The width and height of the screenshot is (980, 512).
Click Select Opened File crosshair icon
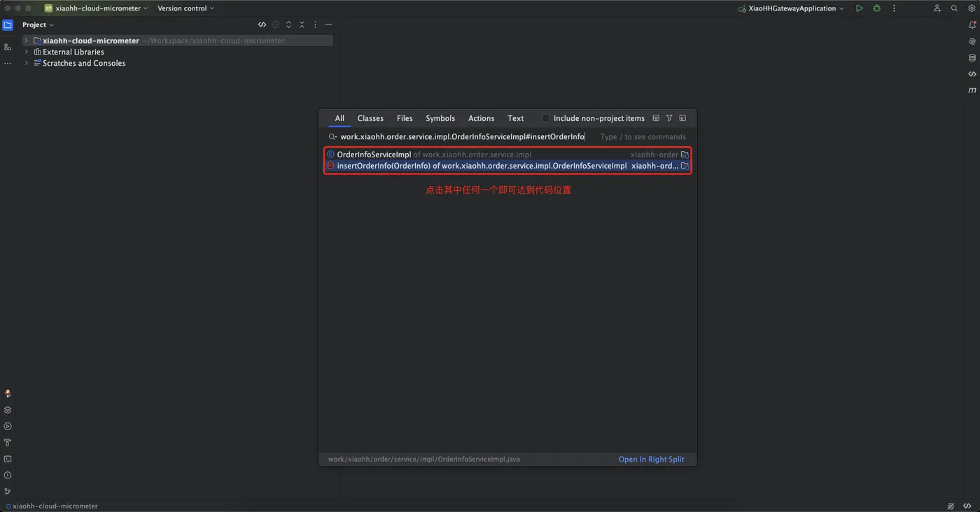pos(275,24)
